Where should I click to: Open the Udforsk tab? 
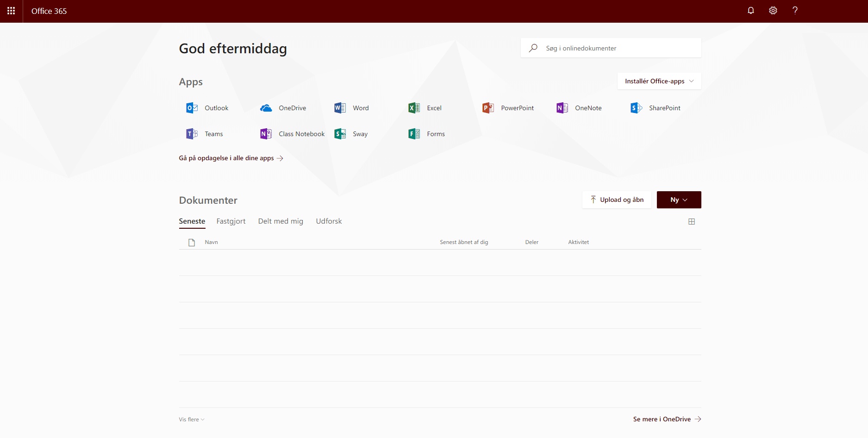pyautogui.click(x=329, y=221)
